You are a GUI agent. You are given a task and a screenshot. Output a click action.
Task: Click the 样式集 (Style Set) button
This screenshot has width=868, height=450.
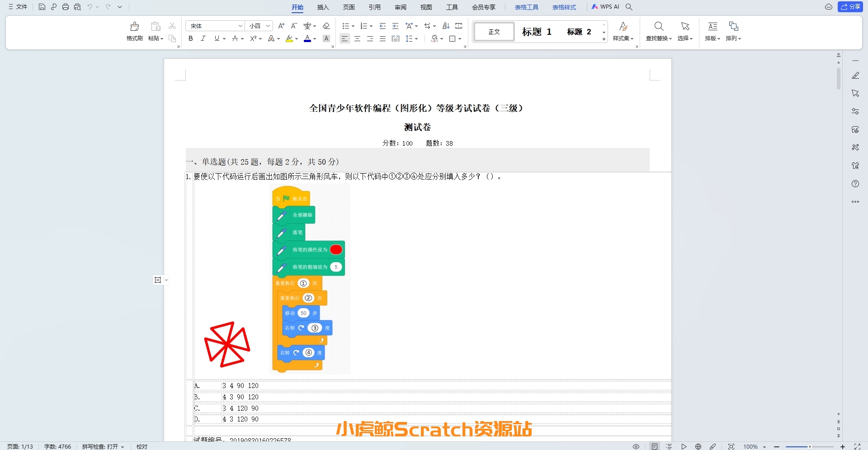coord(623,32)
